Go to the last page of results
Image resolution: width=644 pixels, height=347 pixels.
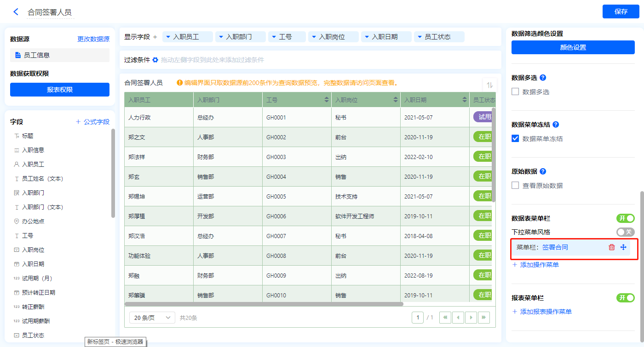(x=483, y=318)
